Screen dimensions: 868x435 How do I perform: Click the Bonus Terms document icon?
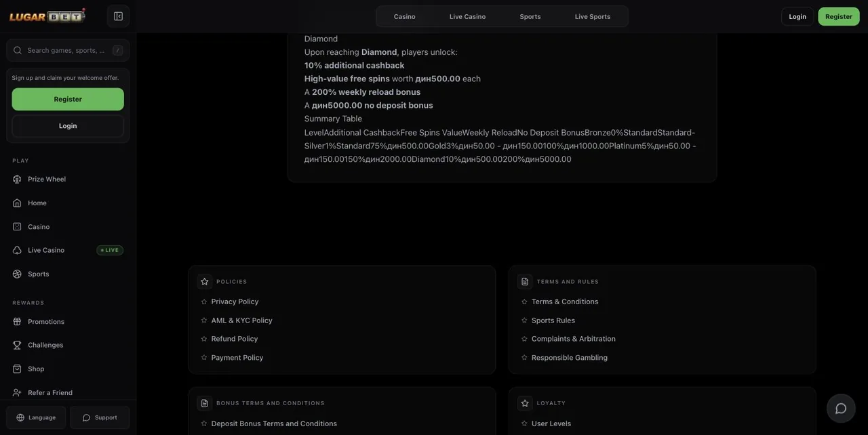205,403
